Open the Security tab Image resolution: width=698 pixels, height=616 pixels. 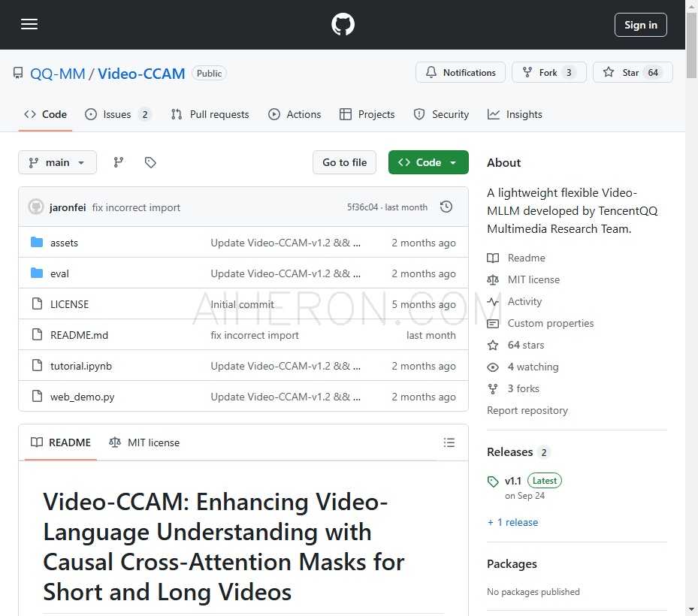pyautogui.click(x=441, y=114)
